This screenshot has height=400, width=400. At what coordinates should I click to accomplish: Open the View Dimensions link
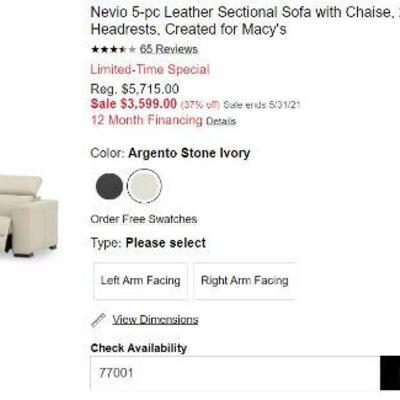point(155,320)
